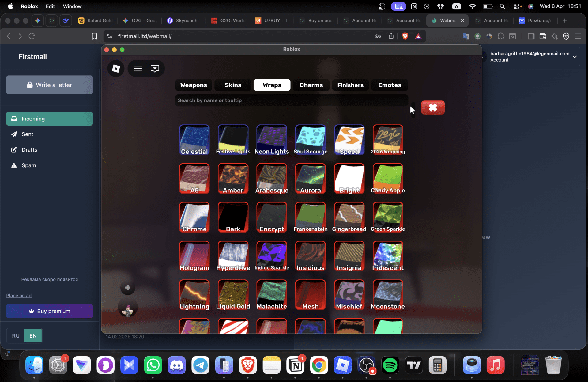Expand the barbaragriffin1984 account dropdown
The width and height of the screenshot is (588, 382).
[575, 57]
